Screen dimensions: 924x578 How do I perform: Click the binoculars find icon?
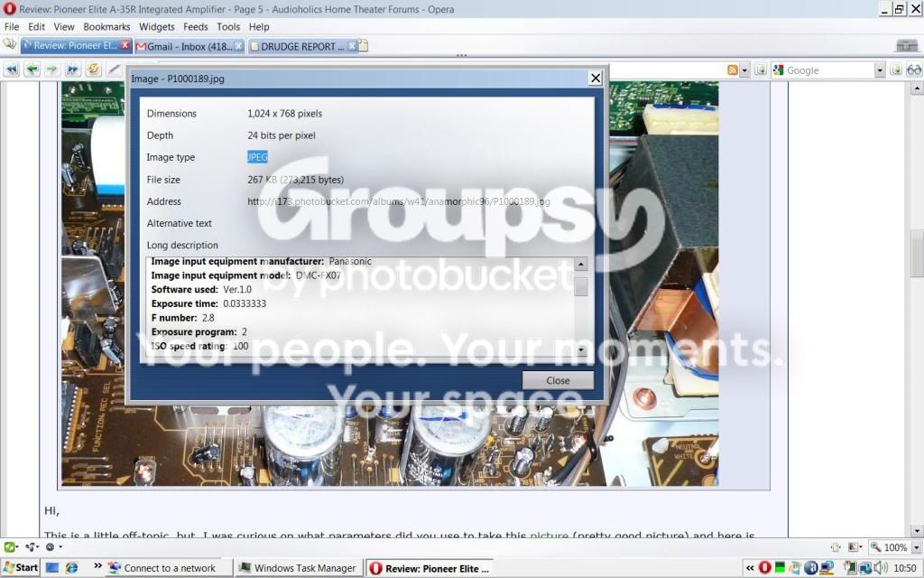[914, 70]
